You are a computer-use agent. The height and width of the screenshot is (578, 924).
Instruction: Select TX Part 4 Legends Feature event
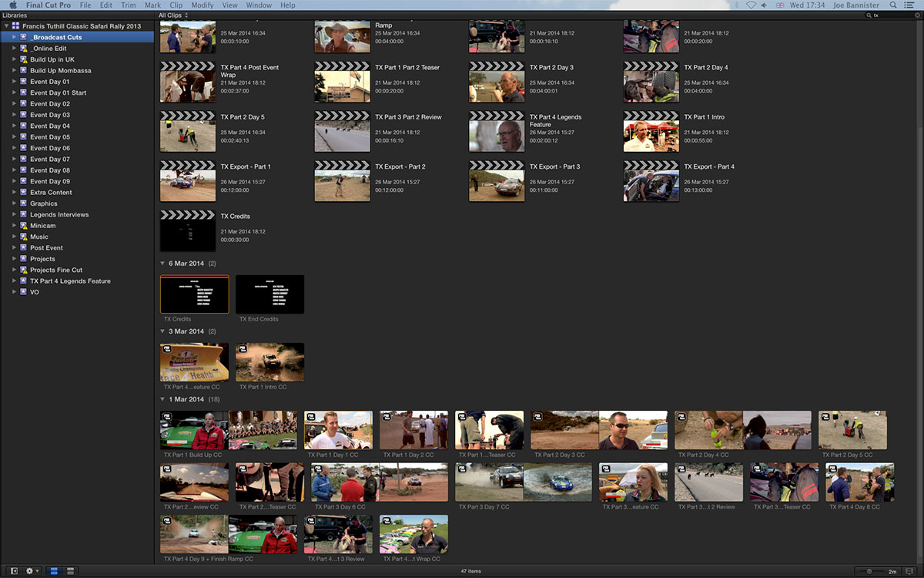pyautogui.click(x=77, y=281)
